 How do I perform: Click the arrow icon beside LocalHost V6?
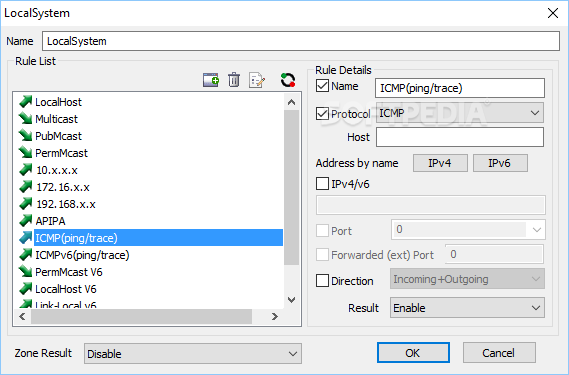pos(25,289)
